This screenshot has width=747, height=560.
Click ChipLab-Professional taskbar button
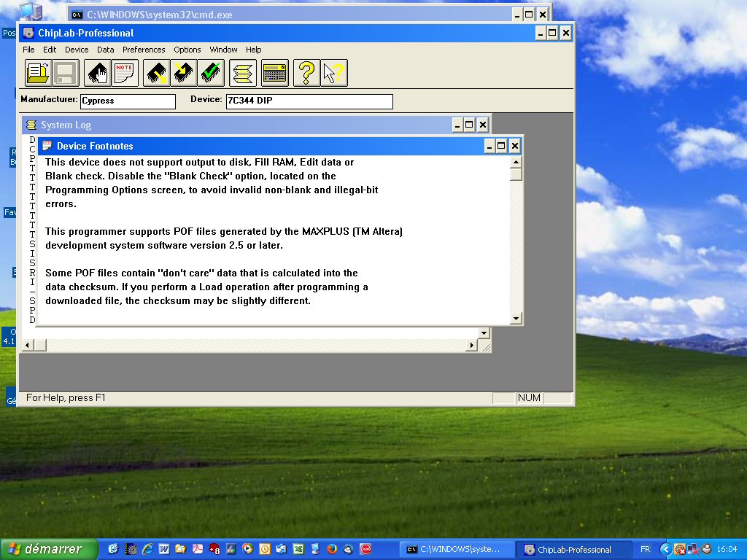(573, 550)
